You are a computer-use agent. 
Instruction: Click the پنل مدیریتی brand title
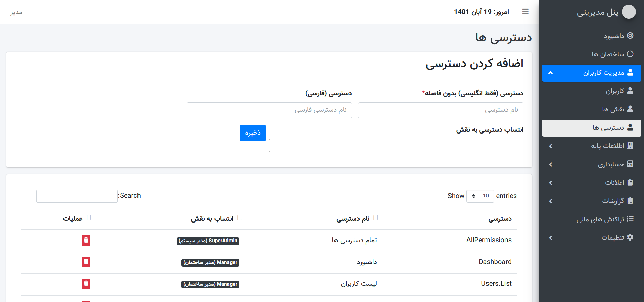[597, 13]
